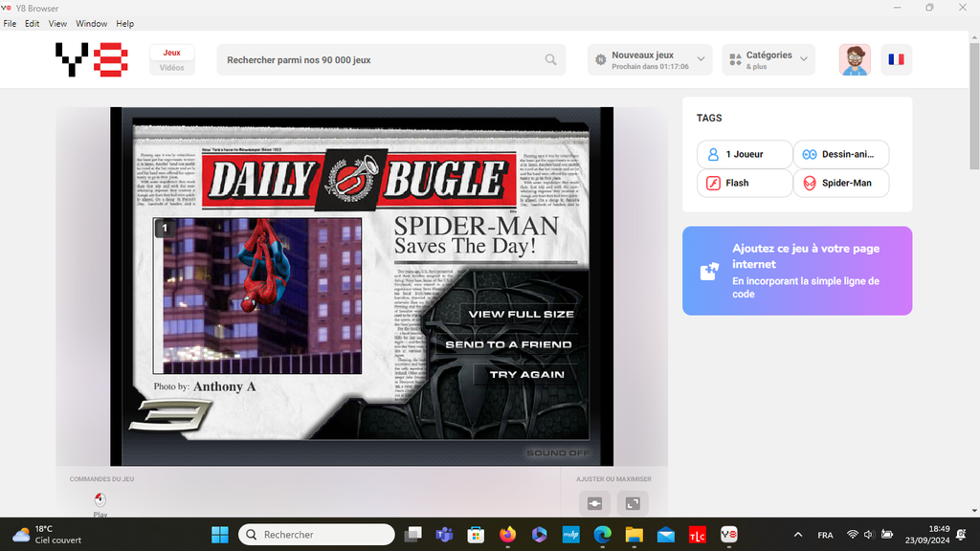Open Firefox from the taskbar
980x551 pixels.
point(506,535)
